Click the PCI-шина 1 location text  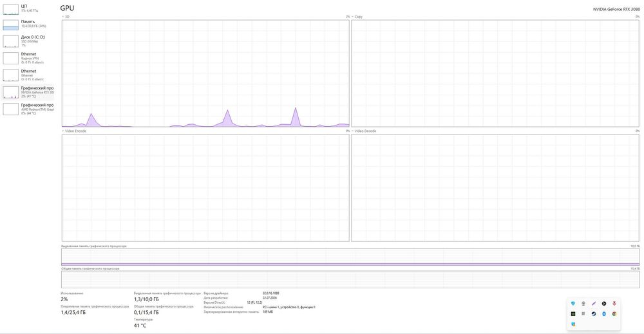(x=289, y=307)
